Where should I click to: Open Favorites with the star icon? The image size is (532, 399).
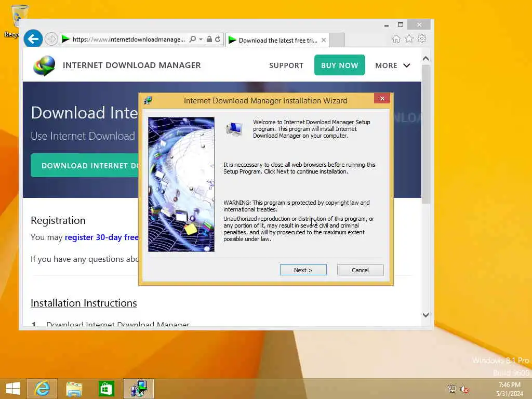[x=409, y=38]
